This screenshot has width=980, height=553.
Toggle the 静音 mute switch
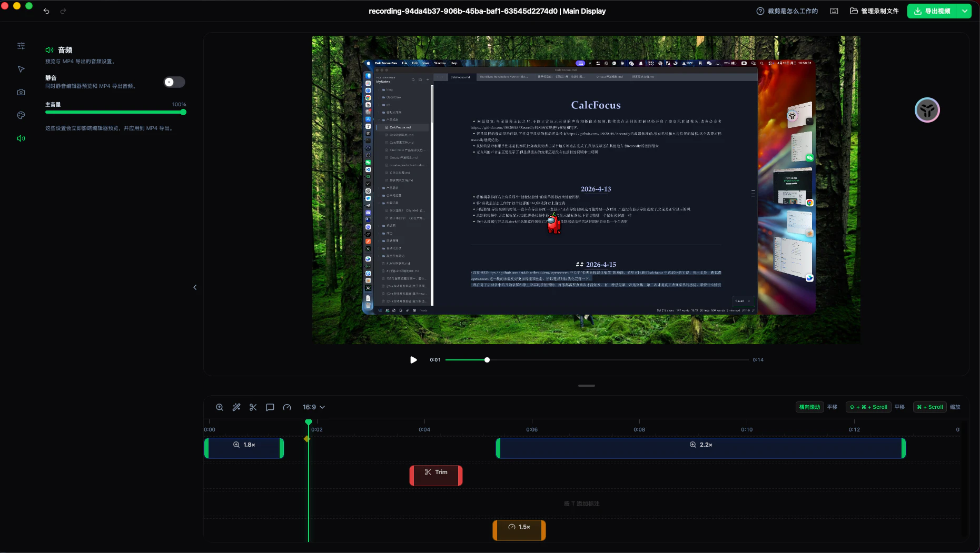(174, 82)
